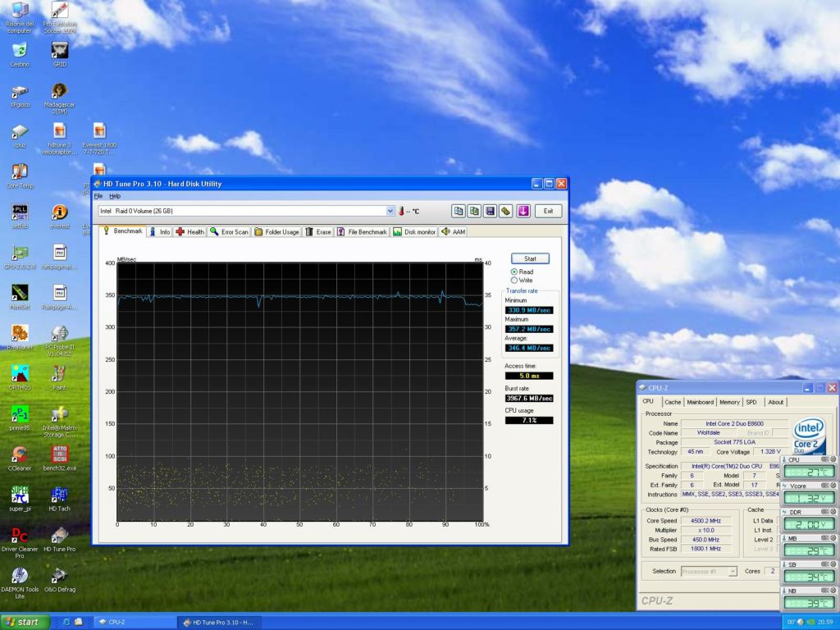Click the Access time value 5.0 ms
The image size is (840, 630).
click(529, 376)
